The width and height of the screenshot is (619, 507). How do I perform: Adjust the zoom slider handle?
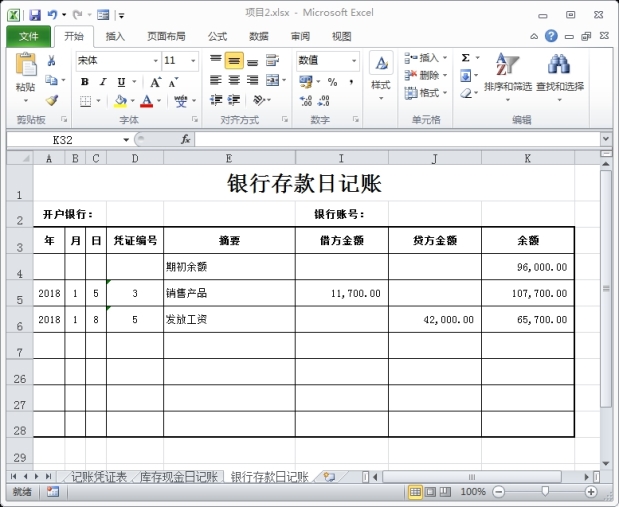[545, 491]
